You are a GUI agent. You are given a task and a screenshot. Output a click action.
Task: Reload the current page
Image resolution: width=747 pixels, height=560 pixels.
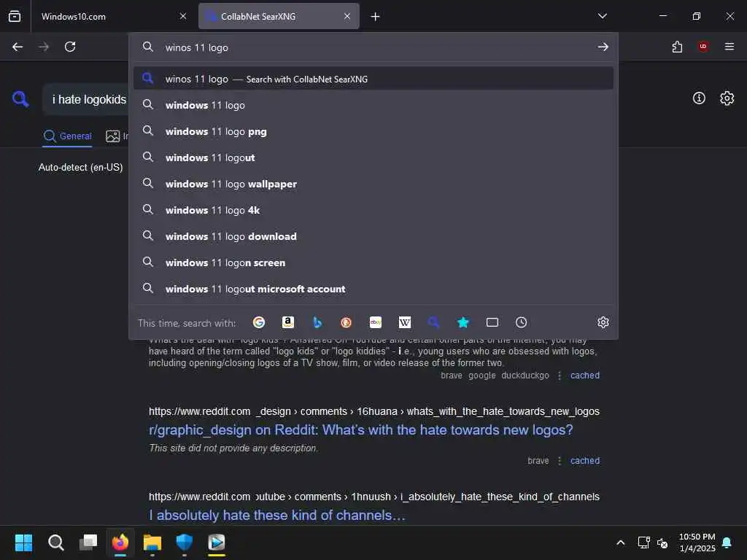[70, 47]
